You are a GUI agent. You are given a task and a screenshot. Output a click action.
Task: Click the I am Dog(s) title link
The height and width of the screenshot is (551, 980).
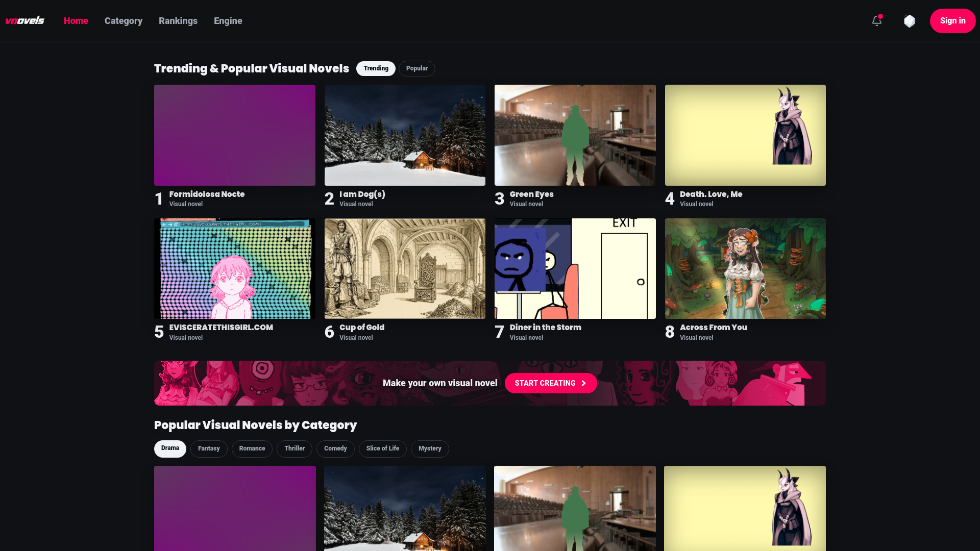(362, 194)
